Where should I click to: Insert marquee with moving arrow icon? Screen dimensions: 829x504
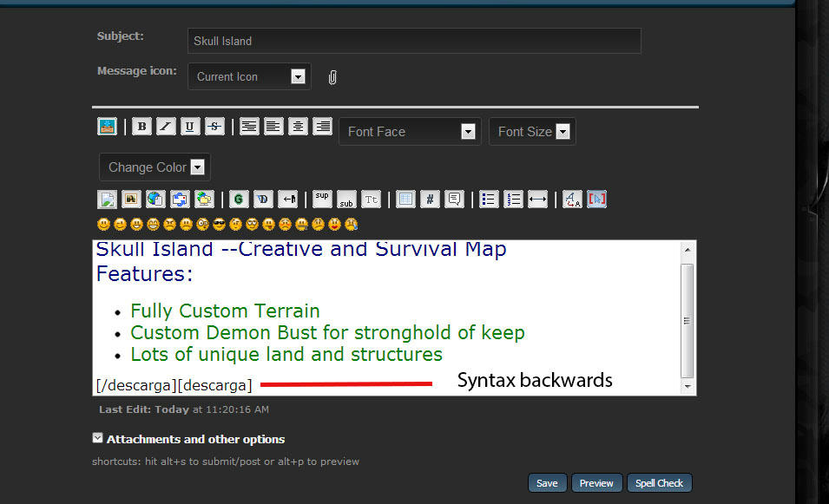click(287, 200)
